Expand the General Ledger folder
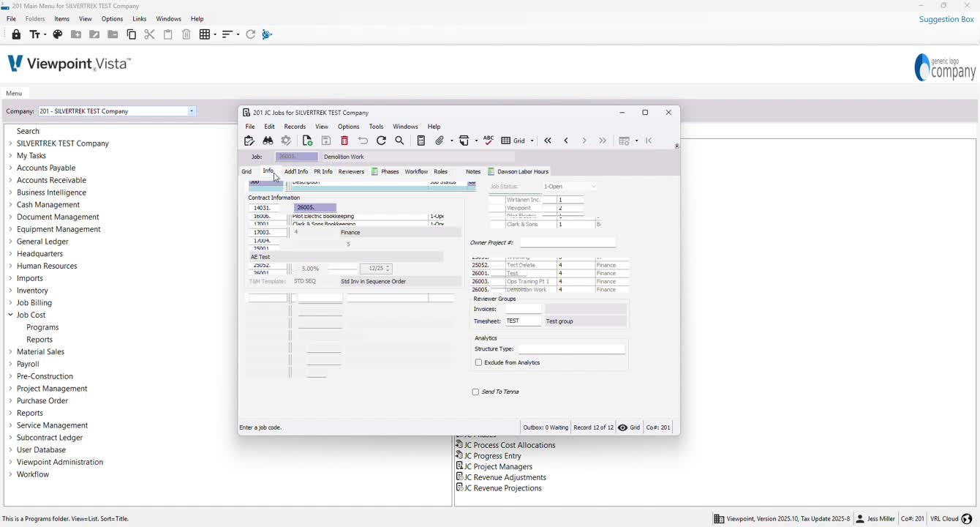 11,242
